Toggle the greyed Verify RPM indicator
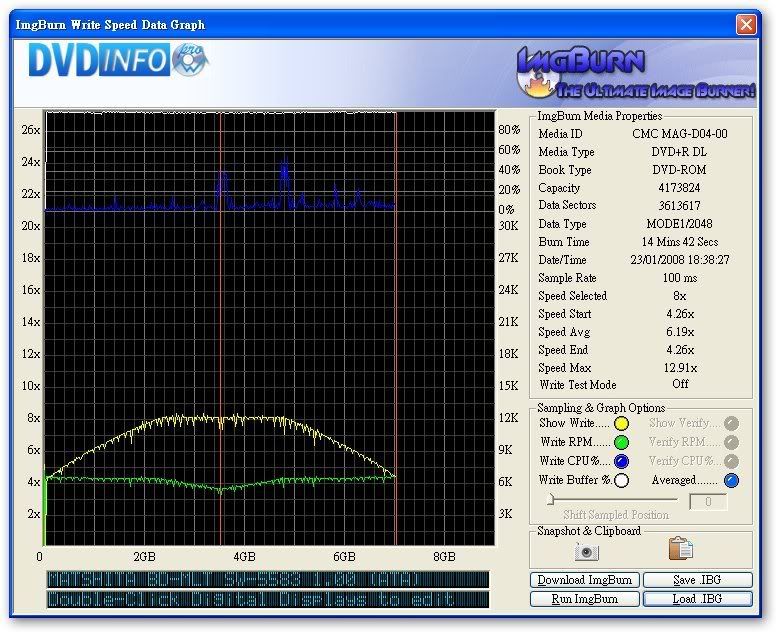Viewport: 776px width, 632px height. click(731, 442)
